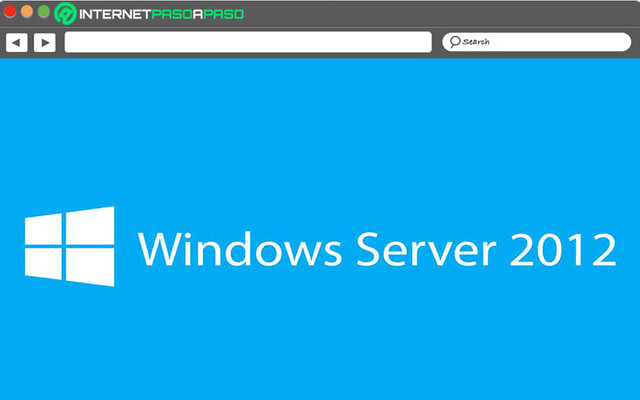Click the magnifying glass search icon

click(x=455, y=42)
